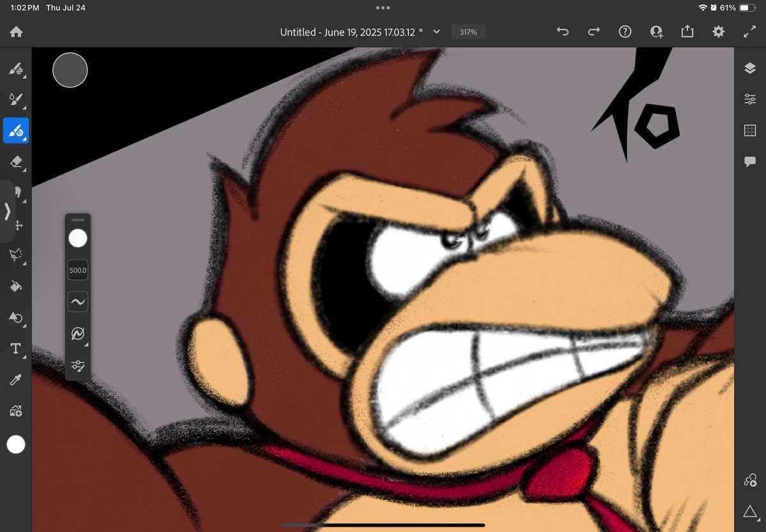The width and height of the screenshot is (766, 532).
Task: Redo the last undone action
Action: [594, 31]
